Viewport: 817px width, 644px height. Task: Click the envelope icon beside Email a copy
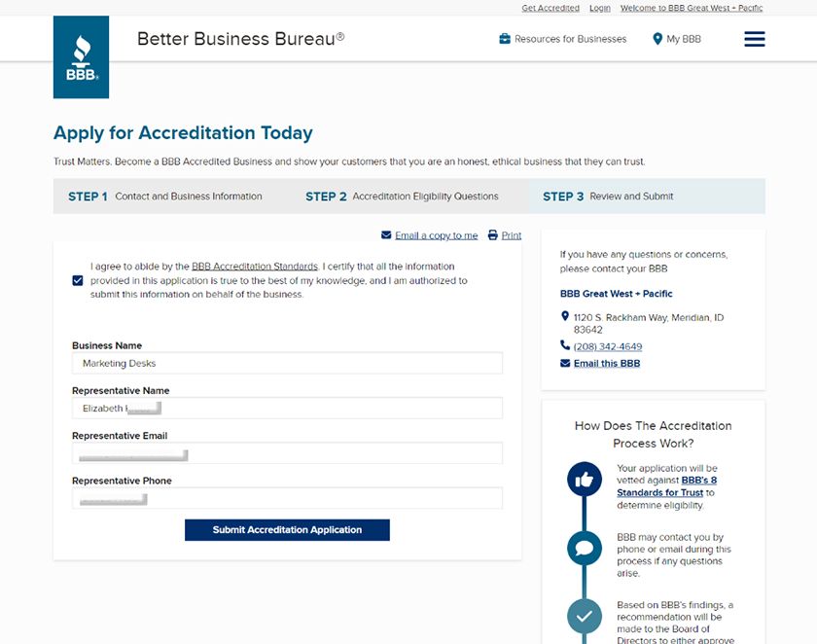pos(386,235)
